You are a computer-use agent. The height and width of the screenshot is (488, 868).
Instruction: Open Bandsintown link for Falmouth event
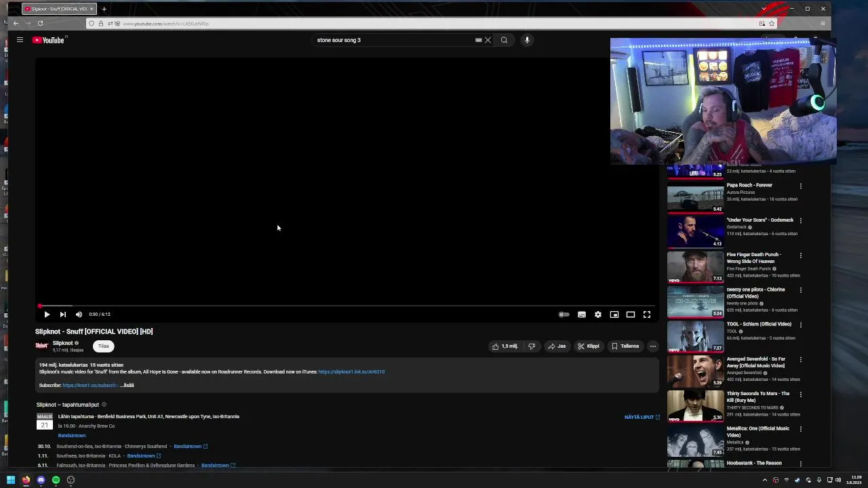218,465
